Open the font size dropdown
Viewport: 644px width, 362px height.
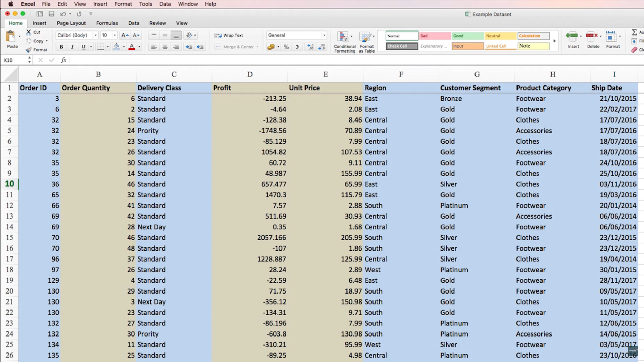coord(115,35)
